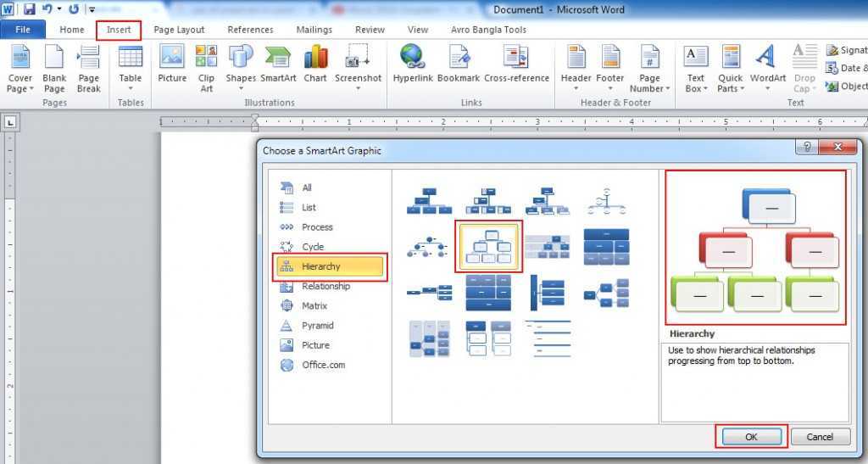Switch to the Insert tab
868x464 pixels.
tap(119, 30)
